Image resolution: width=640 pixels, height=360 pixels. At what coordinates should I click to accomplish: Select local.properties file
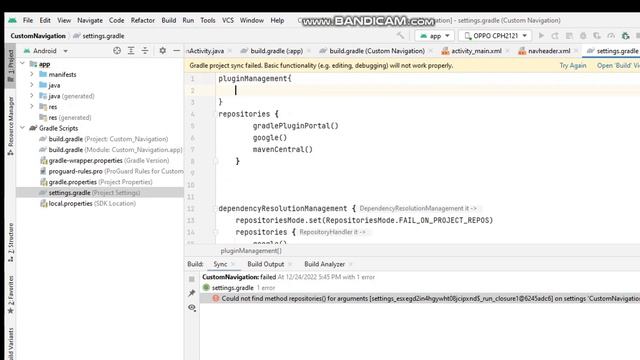pyautogui.click(x=88, y=203)
